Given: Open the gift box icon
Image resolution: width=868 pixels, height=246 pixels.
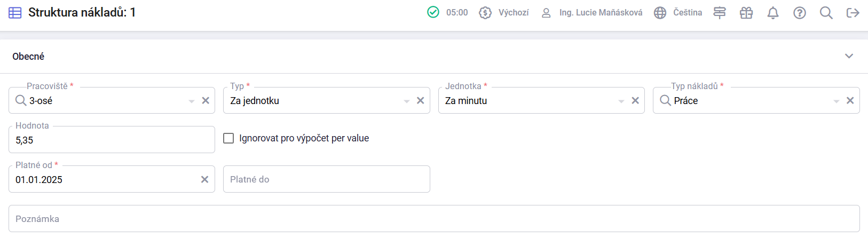Looking at the screenshot, I should click(x=746, y=13).
